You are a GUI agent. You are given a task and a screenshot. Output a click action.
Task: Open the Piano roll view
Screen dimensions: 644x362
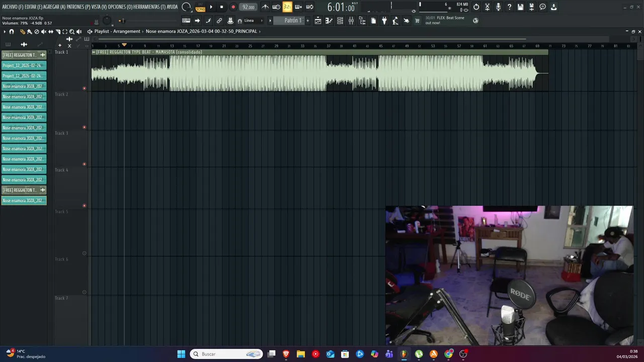tap(329, 21)
